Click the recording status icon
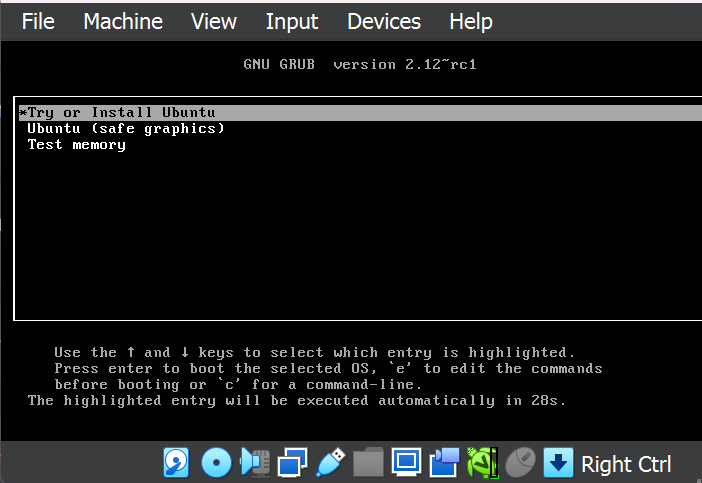702x483 pixels. [x=444, y=462]
